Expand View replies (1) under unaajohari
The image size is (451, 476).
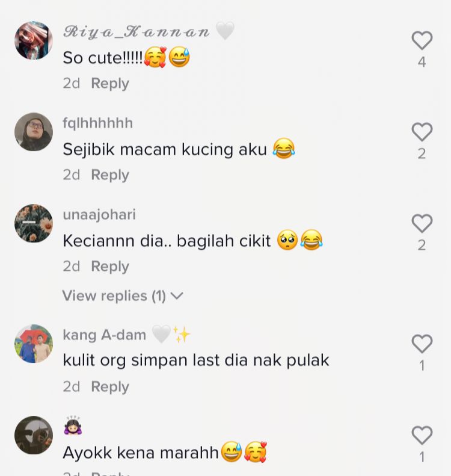click(123, 295)
